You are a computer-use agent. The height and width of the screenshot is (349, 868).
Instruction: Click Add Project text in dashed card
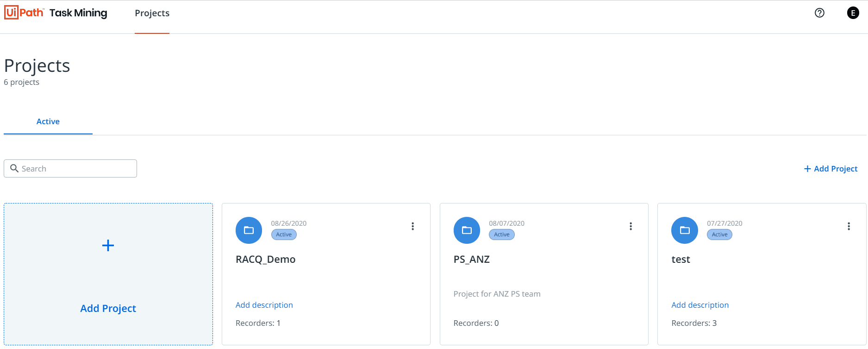pos(108,308)
